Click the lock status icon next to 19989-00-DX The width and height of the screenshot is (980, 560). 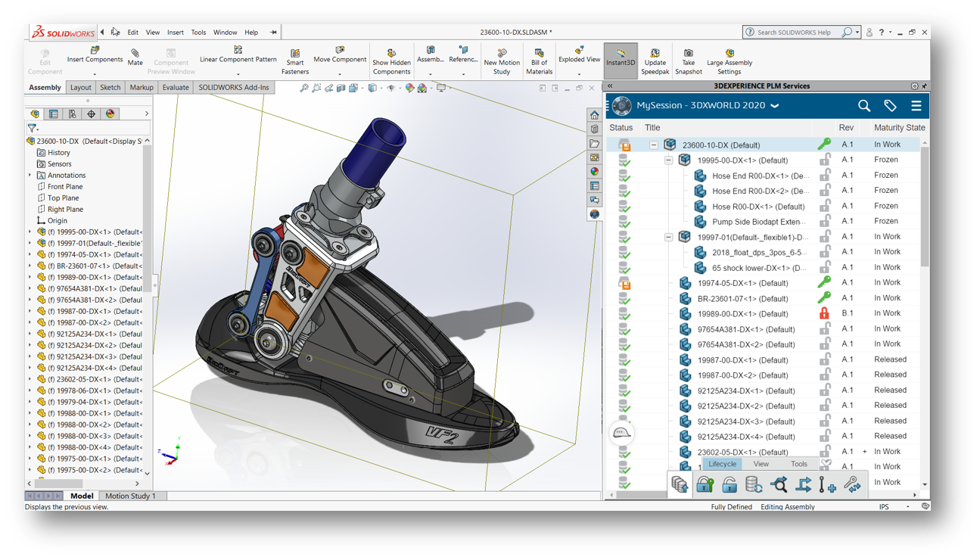tap(824, 313)
